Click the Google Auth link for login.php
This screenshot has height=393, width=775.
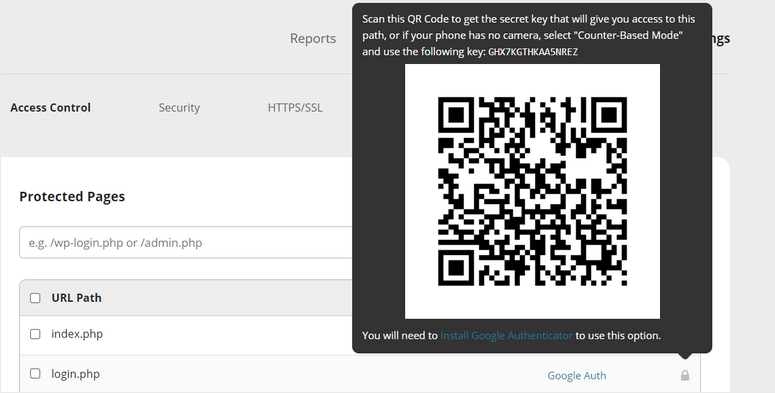[x=577, y=375]
